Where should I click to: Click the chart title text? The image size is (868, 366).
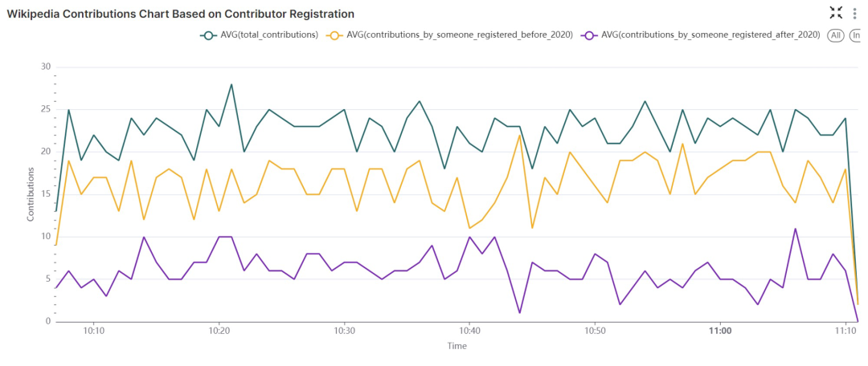pyautogui.click(x=180, y=14)
